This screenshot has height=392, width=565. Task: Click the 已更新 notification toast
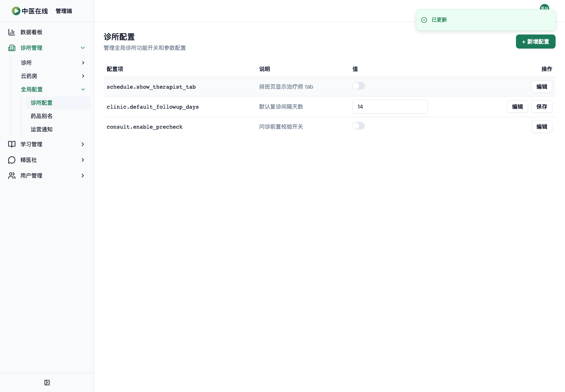(x=486, y=20)
